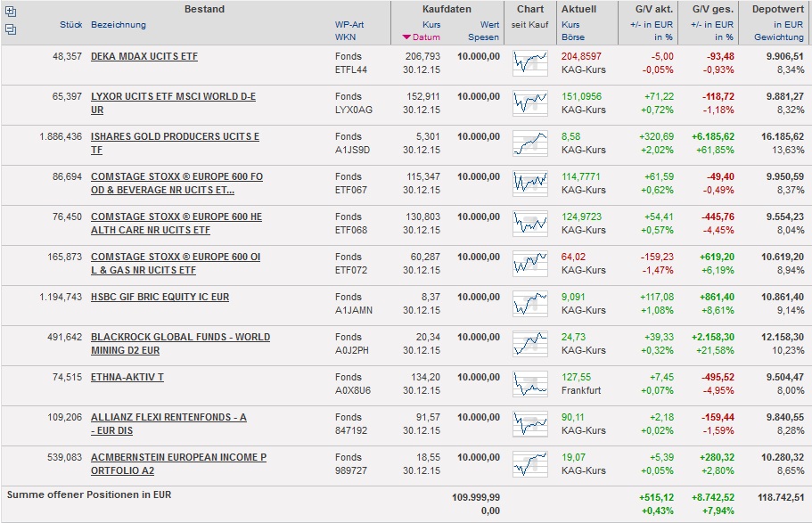Open ACMBERNSTEIN EUROPEAN INCOME PORTFOLIO A2 link
The width and height of the screenshot is (812, 523).
tap(178, 464)
